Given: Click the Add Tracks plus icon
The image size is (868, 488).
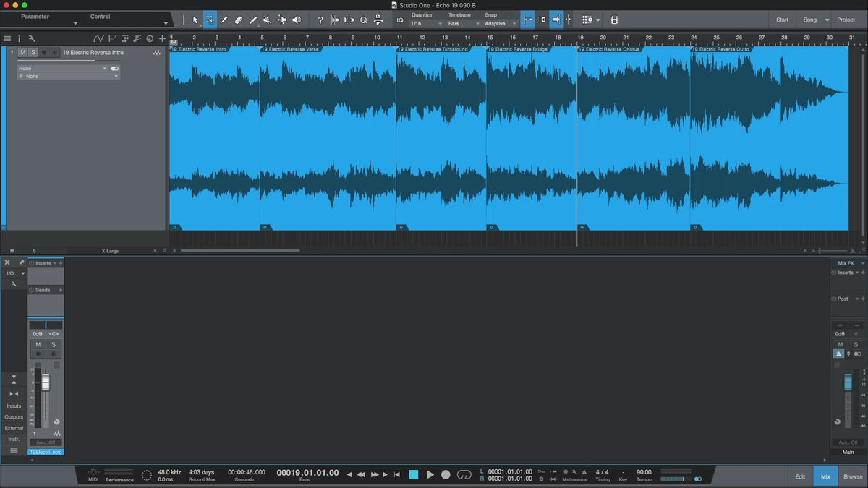Looking at the screenshot, I should tap(162, 38).
